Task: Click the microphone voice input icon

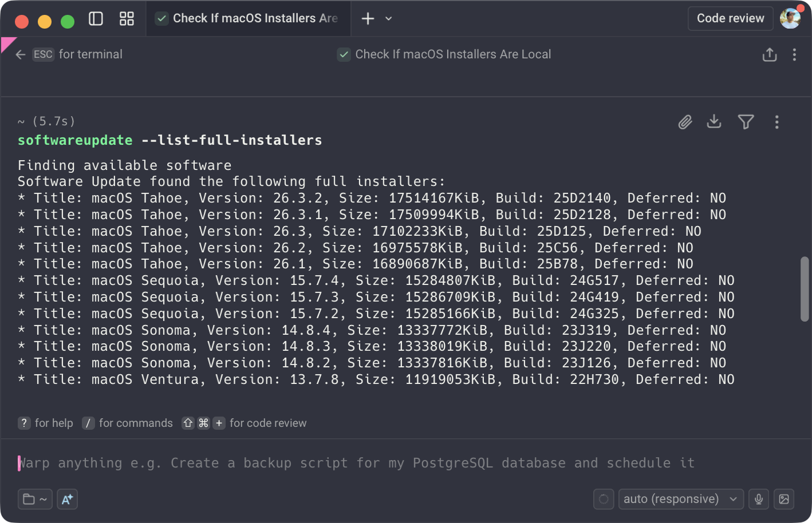Action: point(759,499)
